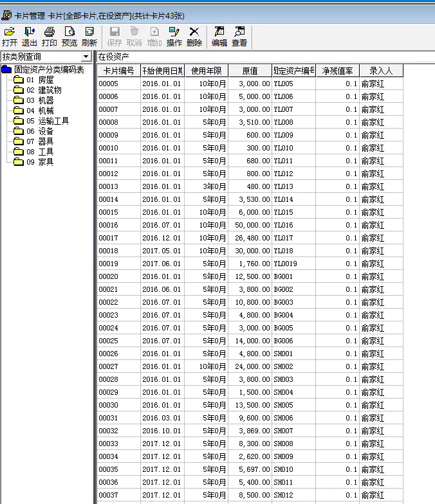This screenshot has width=435, height=504.
Task: Click original value 12,500.00 cell
Action: point(250,276)
